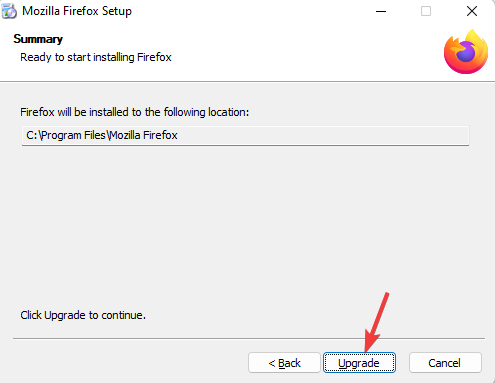The image size is (495, 383).
Task: Minimize the Mozilla Firefox Setup window
Action: coord(381,11)
